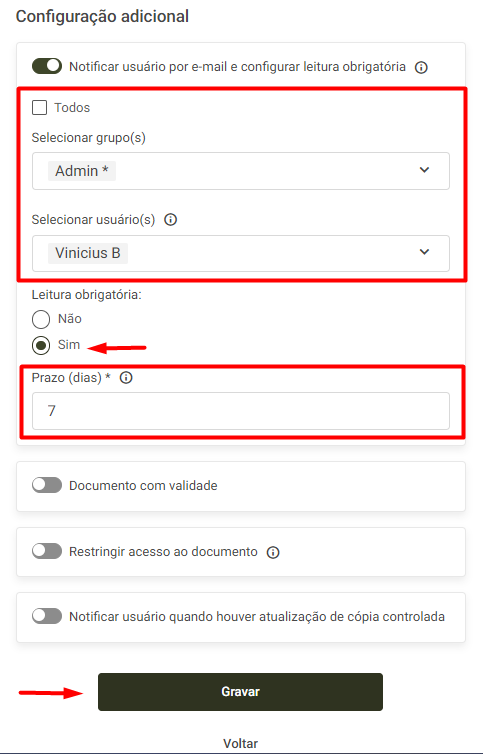Select Não for Leitura obrigatória

tap(41, 319)
